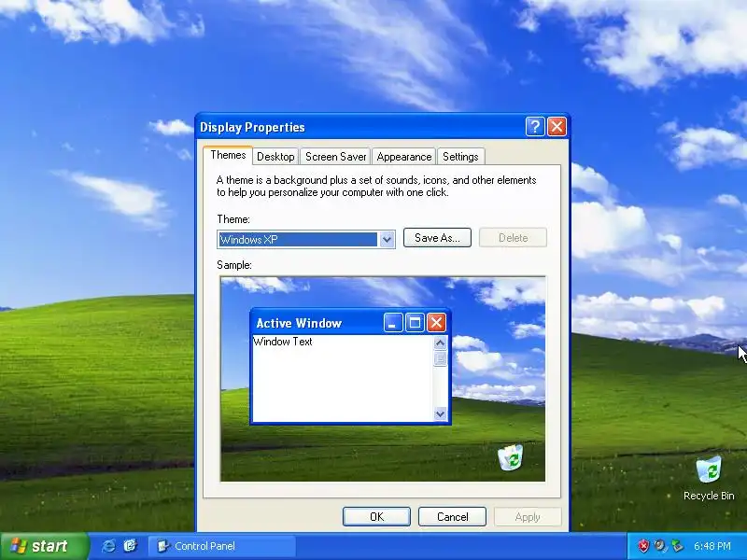Click the disabled Delete button
747x560 pixels.
(x=513, y=238)
